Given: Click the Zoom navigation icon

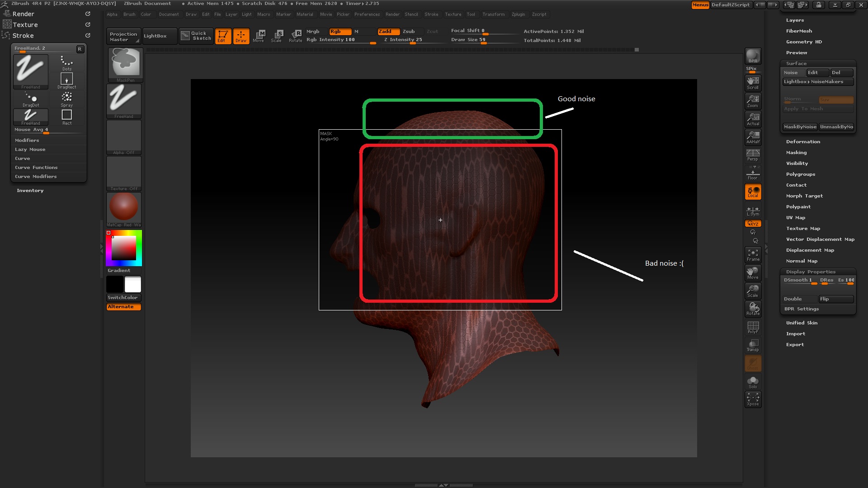Looking at the screenshot, I should click(753, 101).
